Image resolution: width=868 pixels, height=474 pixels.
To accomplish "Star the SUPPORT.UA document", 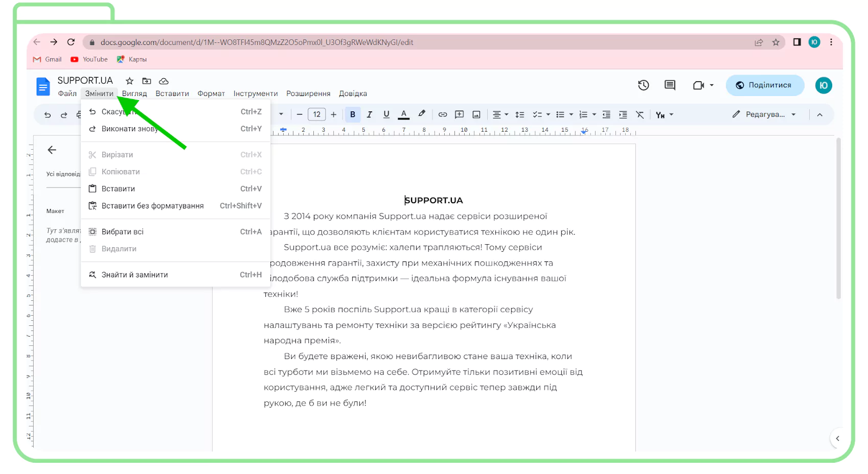I will (x=130, y=81).
